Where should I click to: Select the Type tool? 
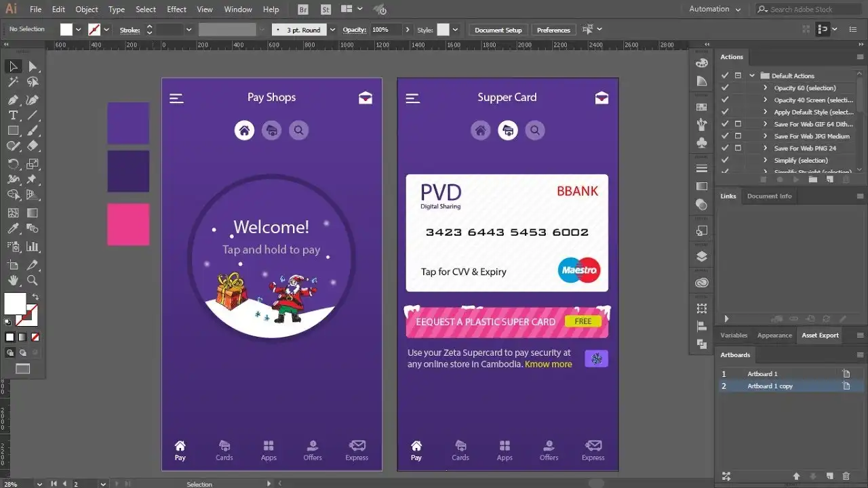coord(13,116)
